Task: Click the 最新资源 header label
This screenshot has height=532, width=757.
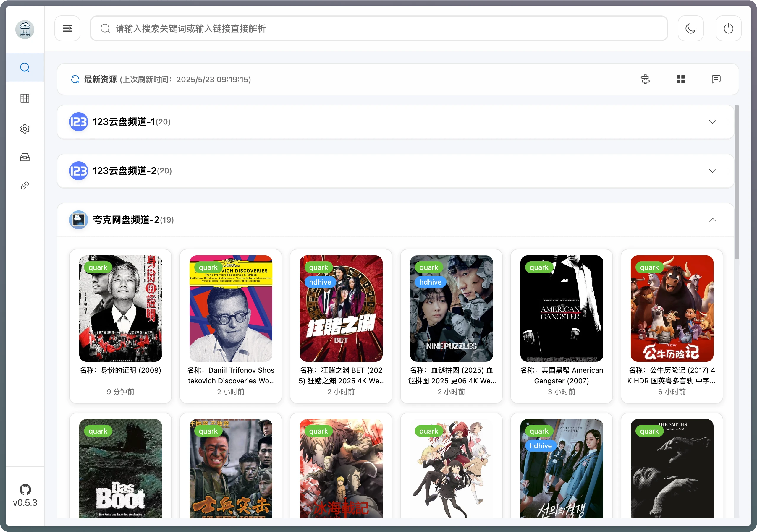Action: click(100, 79)
